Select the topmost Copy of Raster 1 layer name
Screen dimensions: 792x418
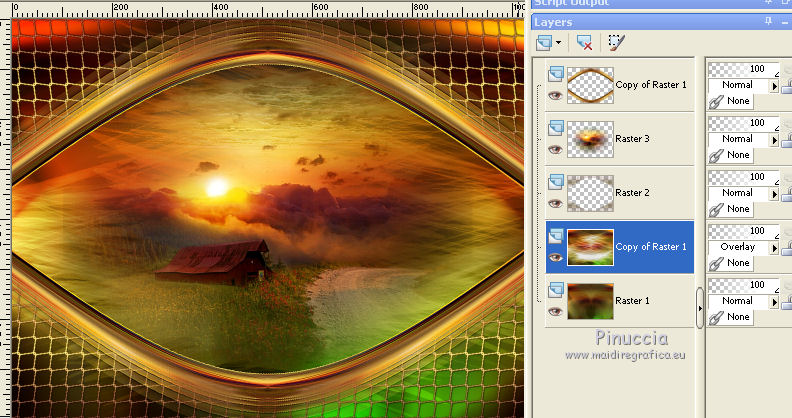pyautogui.click(x=651, y=85)
